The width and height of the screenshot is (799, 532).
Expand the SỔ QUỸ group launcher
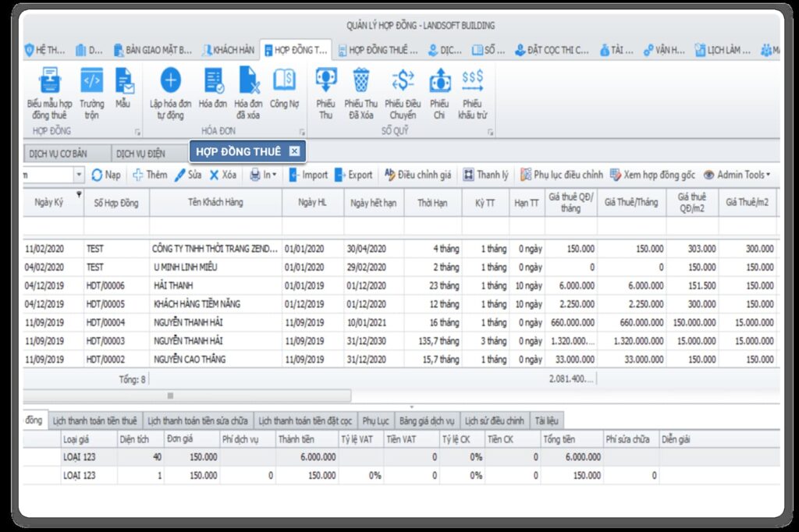(x=490, y=133)
